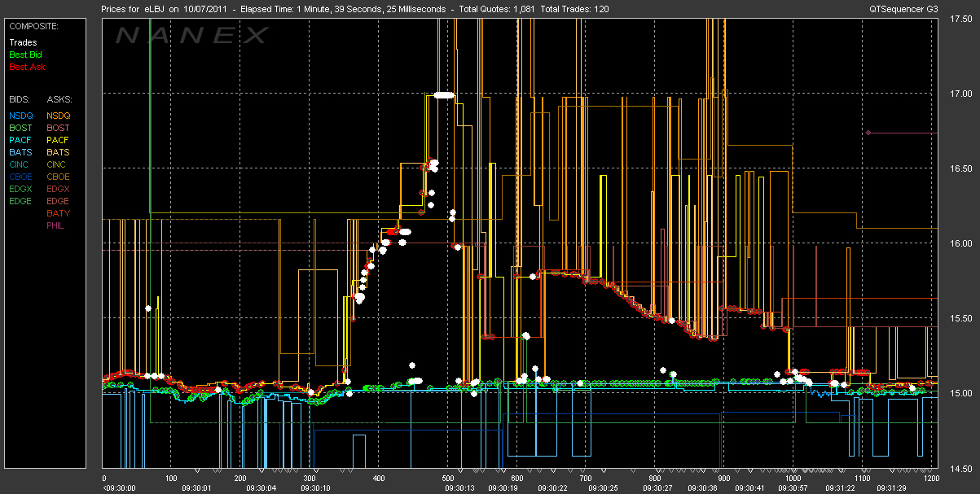980x494 pixels.
Task: Pick PACF in the BIDS legend column
Action: click(x=20, y=140)
